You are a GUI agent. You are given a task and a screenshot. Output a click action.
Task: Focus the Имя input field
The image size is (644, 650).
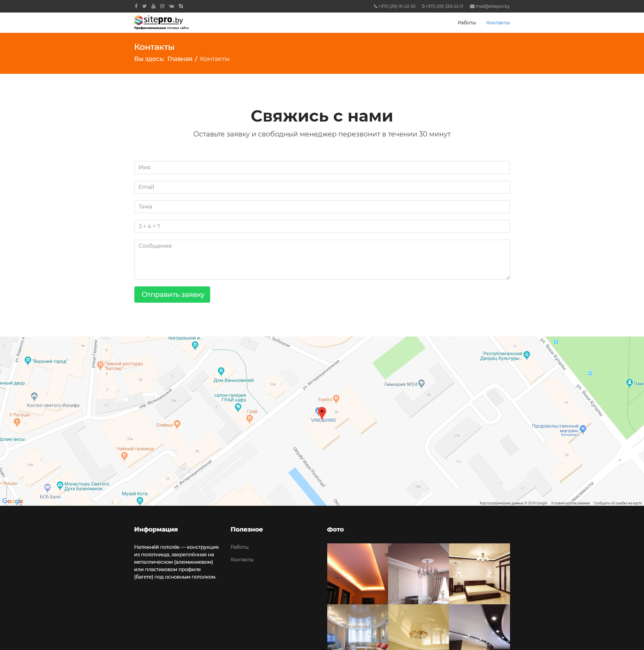pyautogui.click(x=322, y=168)
